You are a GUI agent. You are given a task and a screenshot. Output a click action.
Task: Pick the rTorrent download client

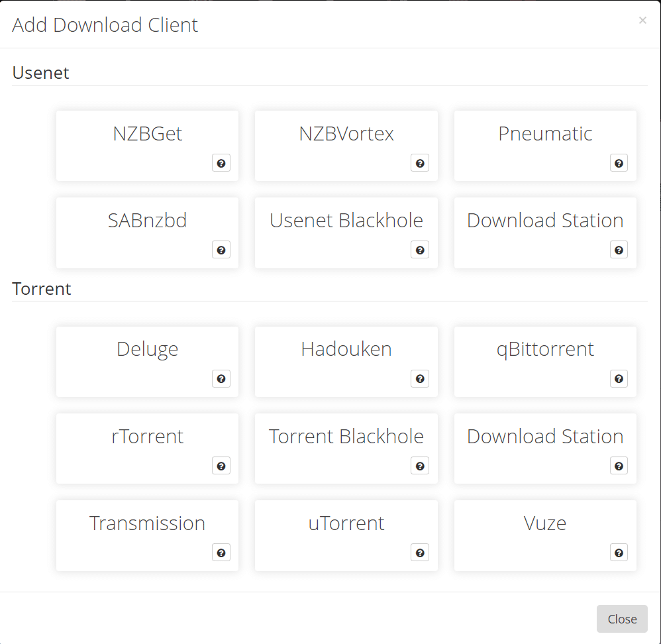tap(147, 449)
